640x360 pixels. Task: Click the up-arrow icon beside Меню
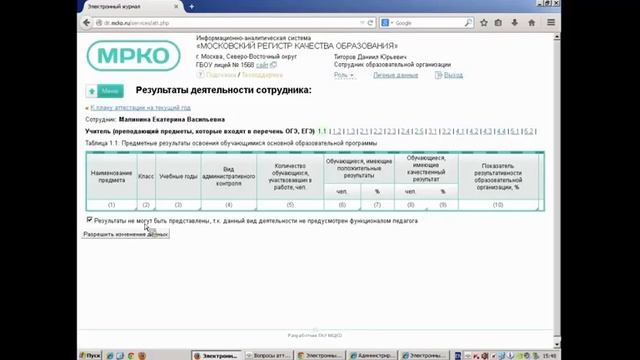[x=92, y=91]
